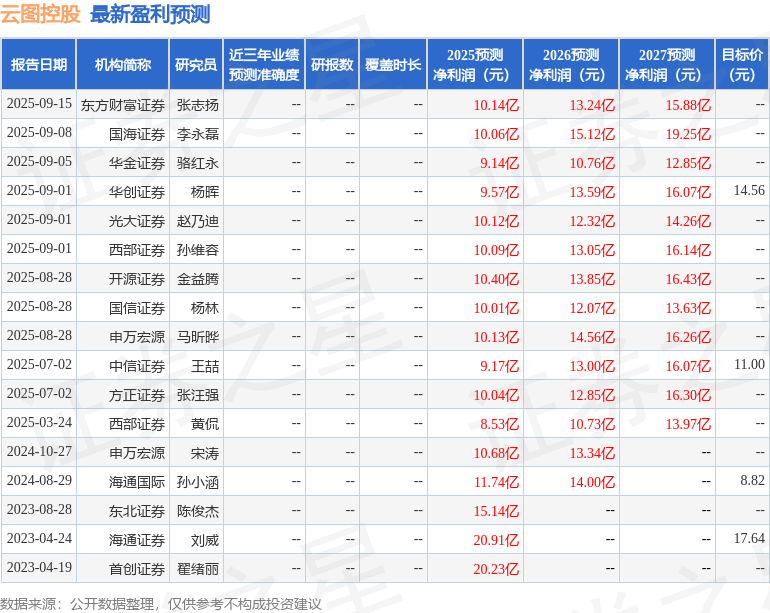Click the 20.23亿 forecast value
The image size is (770, 613).
point(496,569)
